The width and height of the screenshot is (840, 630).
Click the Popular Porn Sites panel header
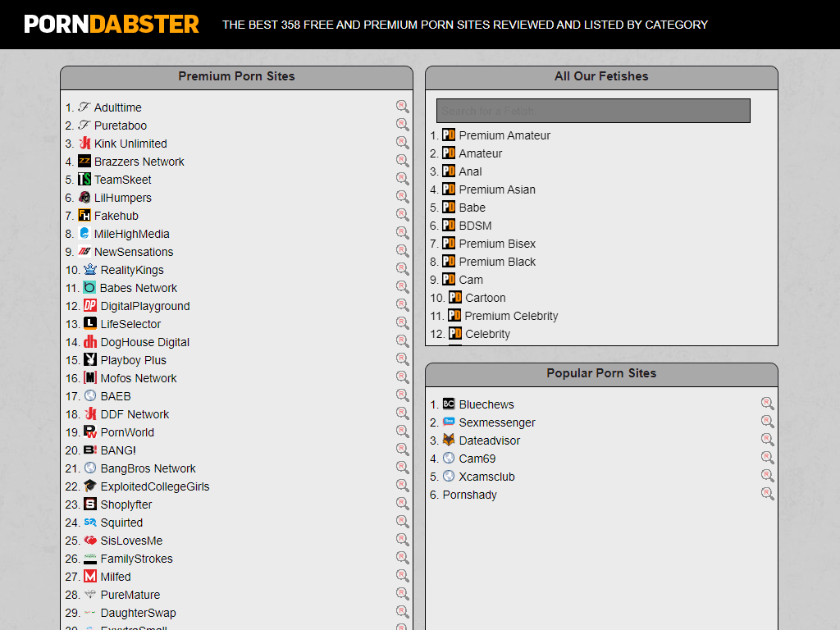pyautogui.click(x=601, y=374)
